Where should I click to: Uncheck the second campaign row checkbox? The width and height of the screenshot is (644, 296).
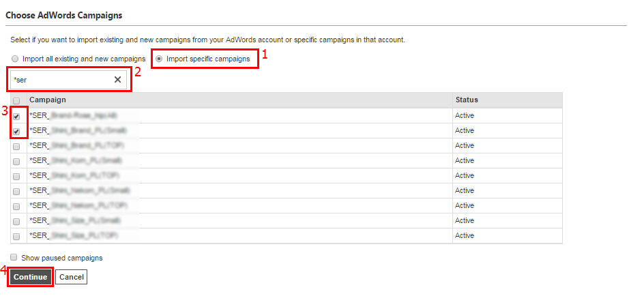click(x=16, y=131)
